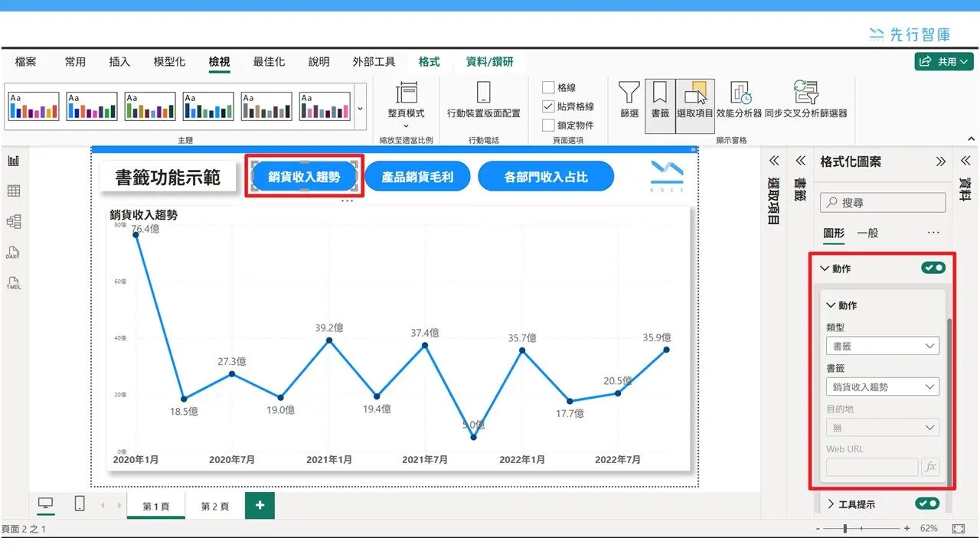Expand the 選取項目 pane with double chevron
The width and height of the screenshot is (980, 551).
[773, 161]
